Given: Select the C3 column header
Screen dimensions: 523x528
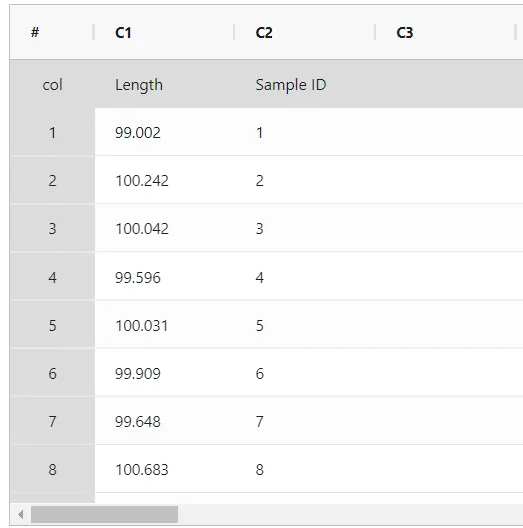Looking at the screenshot, I should [446, 33].
